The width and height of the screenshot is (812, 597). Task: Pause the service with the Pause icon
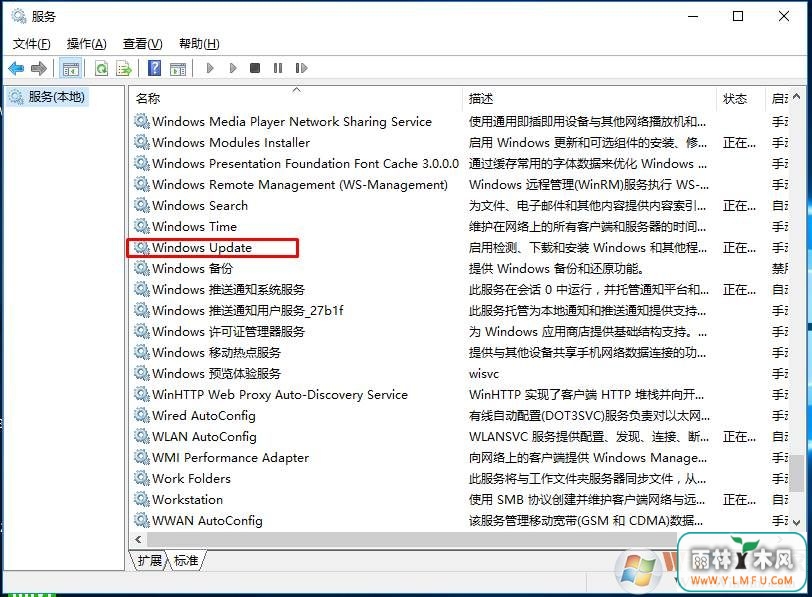278,68
